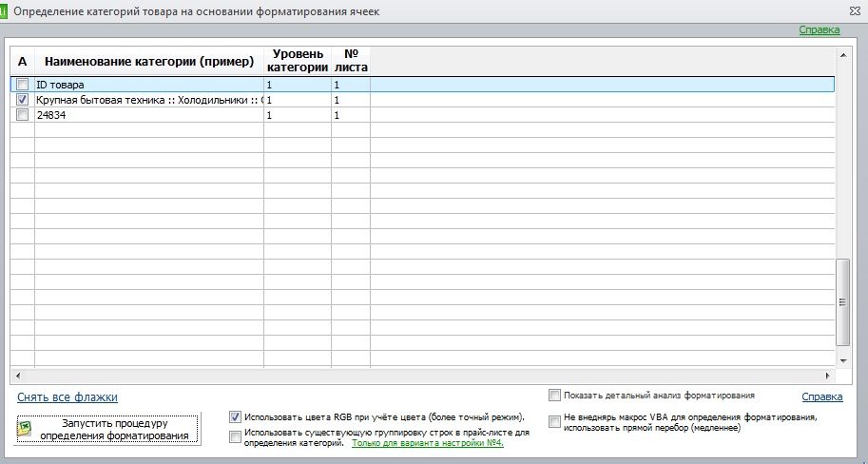Open the top-right 'Справка' link
This screenshot has width=868, height=464.
820,29
